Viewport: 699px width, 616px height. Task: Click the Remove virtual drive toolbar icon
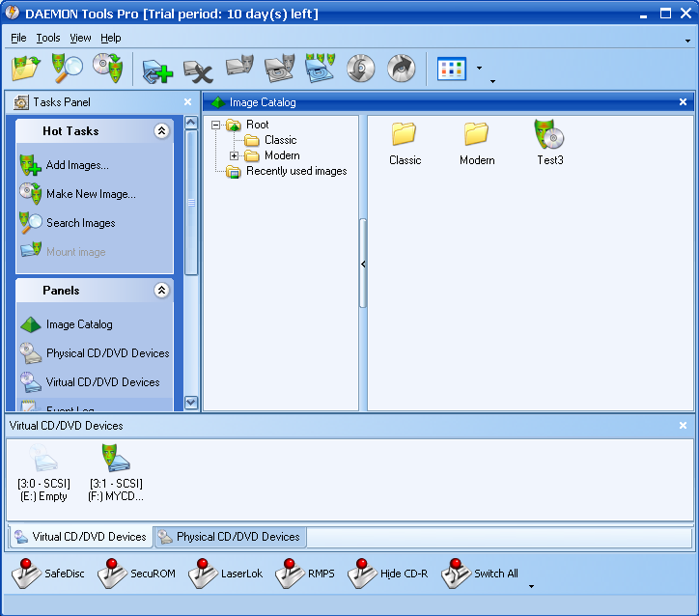point(198,71)
